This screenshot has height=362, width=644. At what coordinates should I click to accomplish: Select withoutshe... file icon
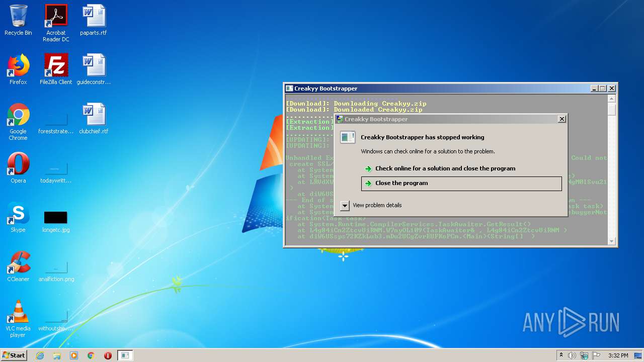pyautogui.click(x=56, y=320)
